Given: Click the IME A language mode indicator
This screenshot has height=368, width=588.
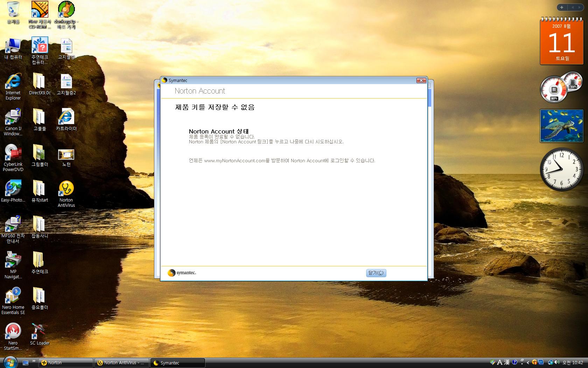Looking at the screenshot, I should click(x=500, y=362).
